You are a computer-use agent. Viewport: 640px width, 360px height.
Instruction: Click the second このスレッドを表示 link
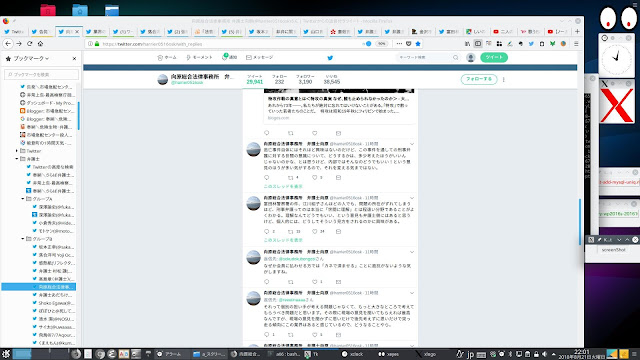[283, 240]
